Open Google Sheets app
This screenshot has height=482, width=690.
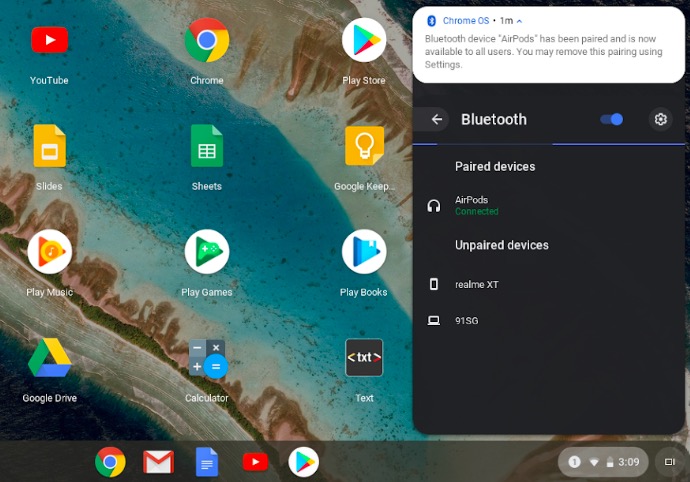coord(207,146)
